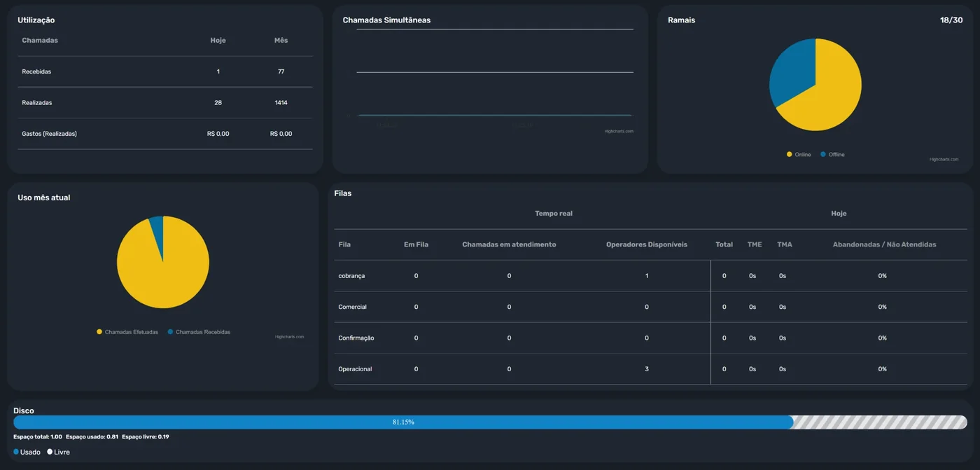Click the value 77 for Recebidas month
980x470 pixels.
pos(281,71)
